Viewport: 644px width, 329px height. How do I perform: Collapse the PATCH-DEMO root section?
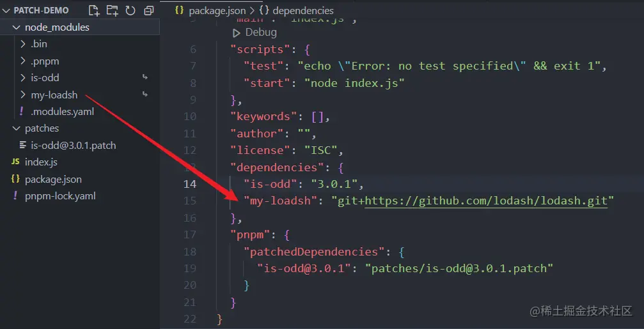tap(6, 11)
